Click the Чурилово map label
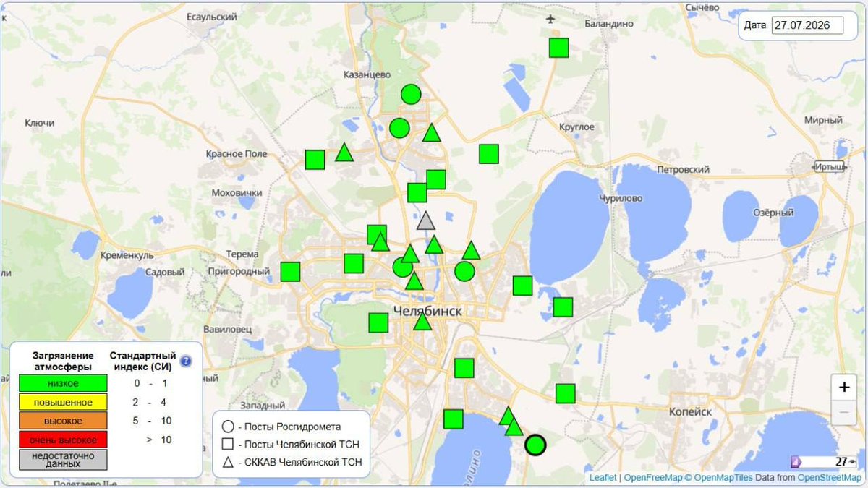This screenshot has height=488, width=868. 621,198
